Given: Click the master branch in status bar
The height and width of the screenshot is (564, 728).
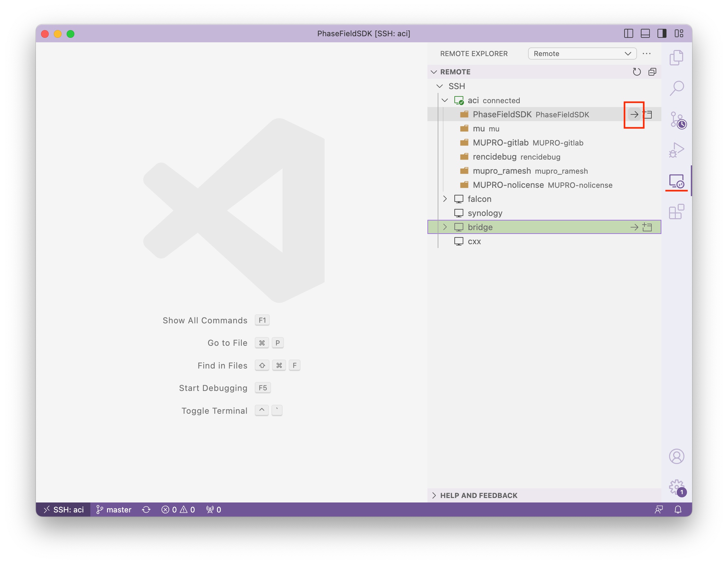Looking at the screenshot, I should click(x=114, y=509).
